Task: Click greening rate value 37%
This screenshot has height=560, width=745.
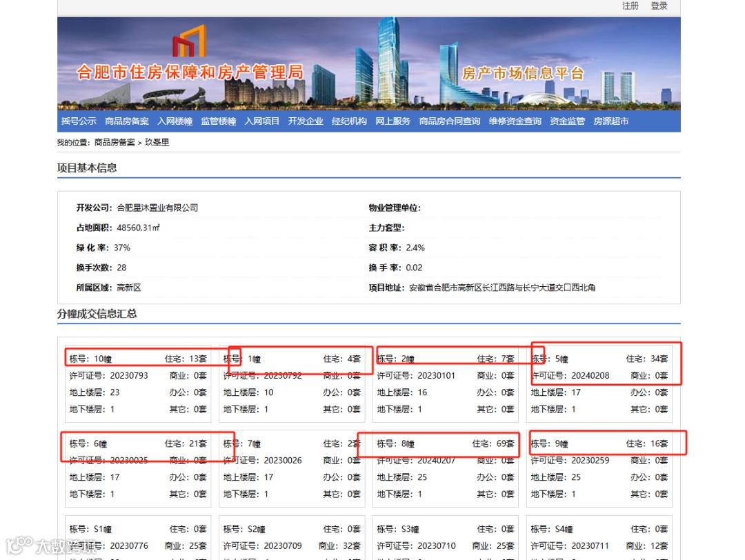Action: (x=122, y=248)
